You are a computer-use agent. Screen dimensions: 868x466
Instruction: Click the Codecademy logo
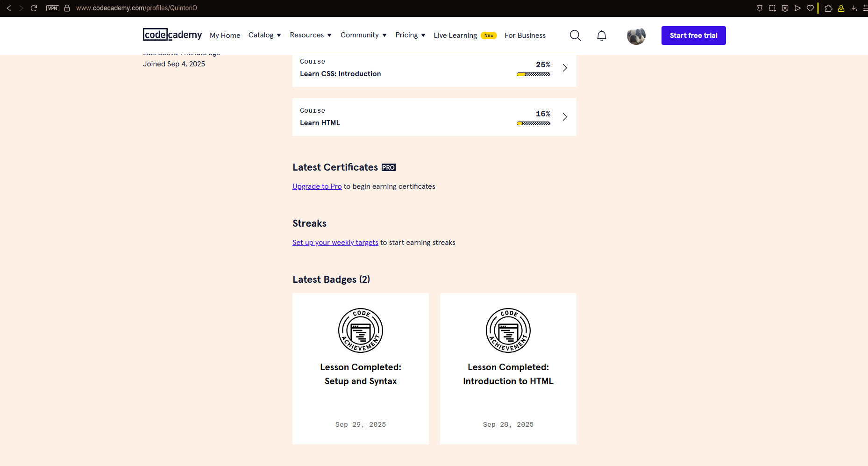click(x=172, y=35)
